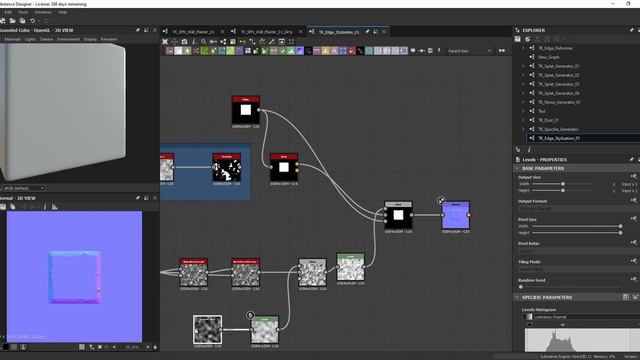The height and width of the screenshot is (360, 640).
Task: Add the blue Normal node from node toolbar
Action: click(x=300, y=51)
